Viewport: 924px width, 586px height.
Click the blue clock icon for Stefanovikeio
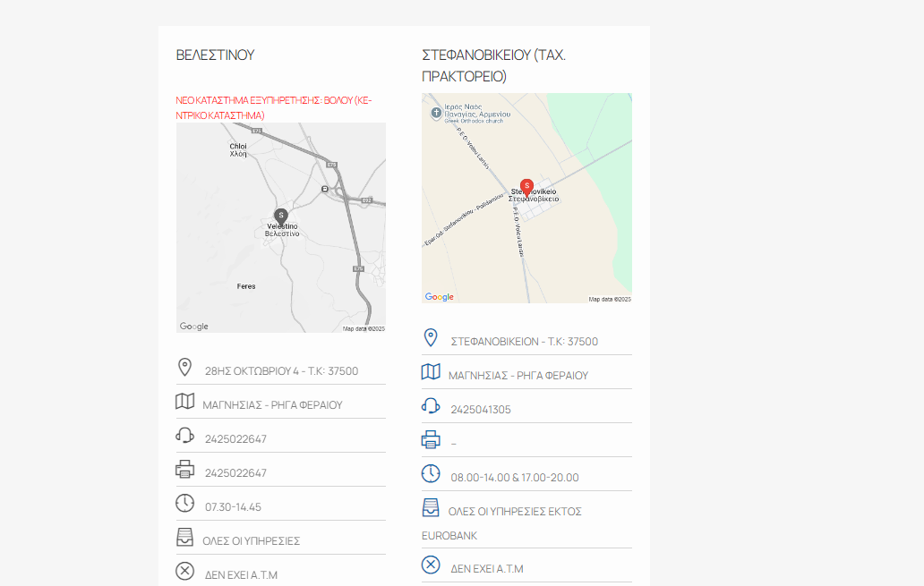(x=431, y=473)
